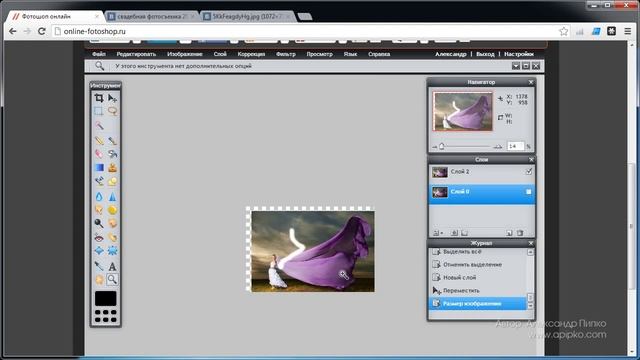Select history step Переместить
640x360 pixels.
pos(479,291)
